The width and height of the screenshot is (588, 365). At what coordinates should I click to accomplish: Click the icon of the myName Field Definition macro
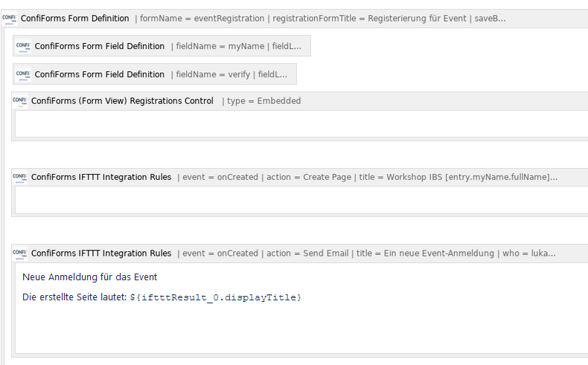[23, 46]
